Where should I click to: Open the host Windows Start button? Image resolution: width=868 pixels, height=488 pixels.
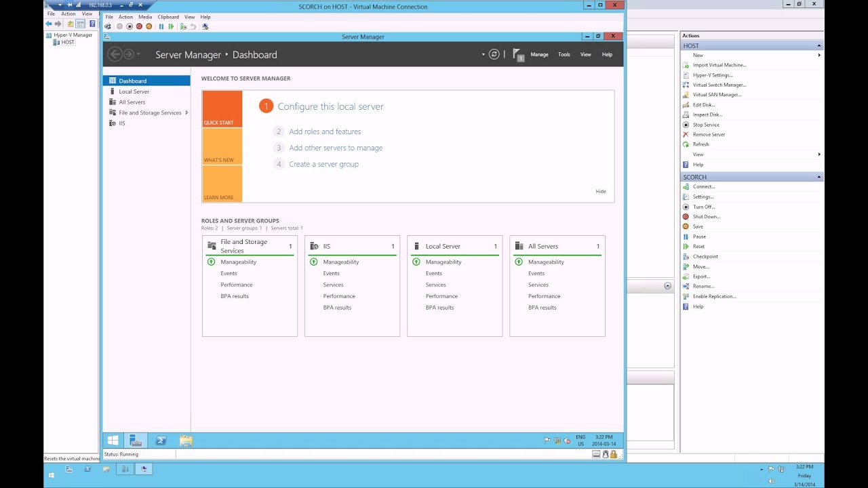(51, 476)
